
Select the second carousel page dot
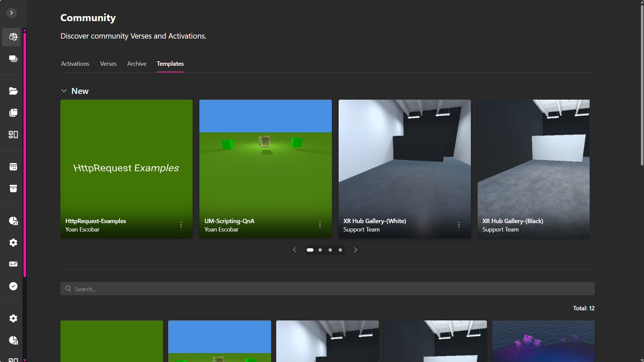point(320,250)
